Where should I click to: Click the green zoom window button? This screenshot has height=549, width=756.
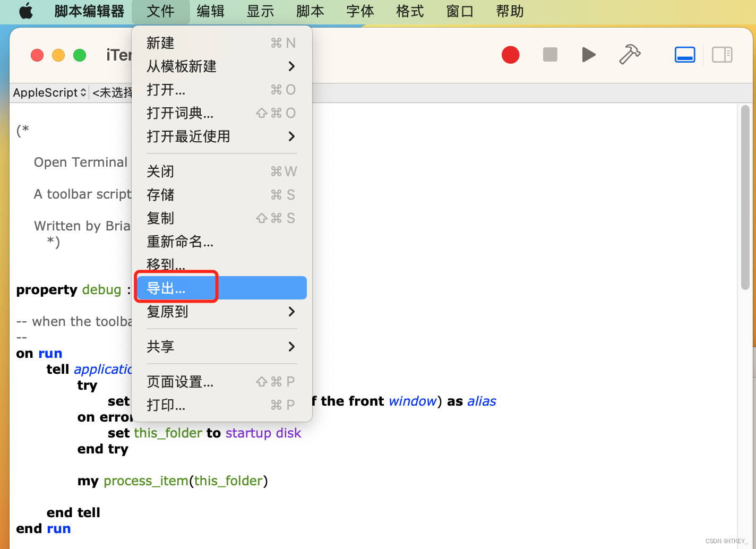pyautogui.click(x=80, y=55)
